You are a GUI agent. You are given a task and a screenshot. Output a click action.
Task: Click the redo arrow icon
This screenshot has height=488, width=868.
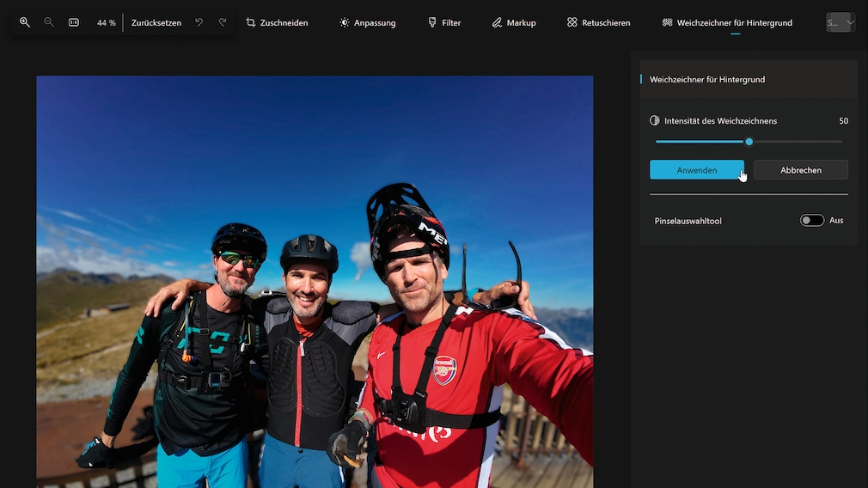(223, 22)
